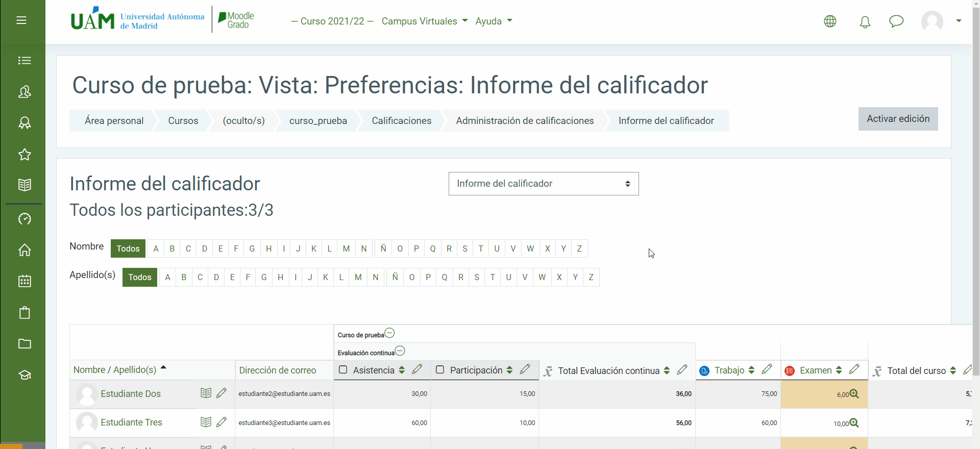980x449 pixels.
Task: Click the globe language icon
Action: [x=830, y=21]
